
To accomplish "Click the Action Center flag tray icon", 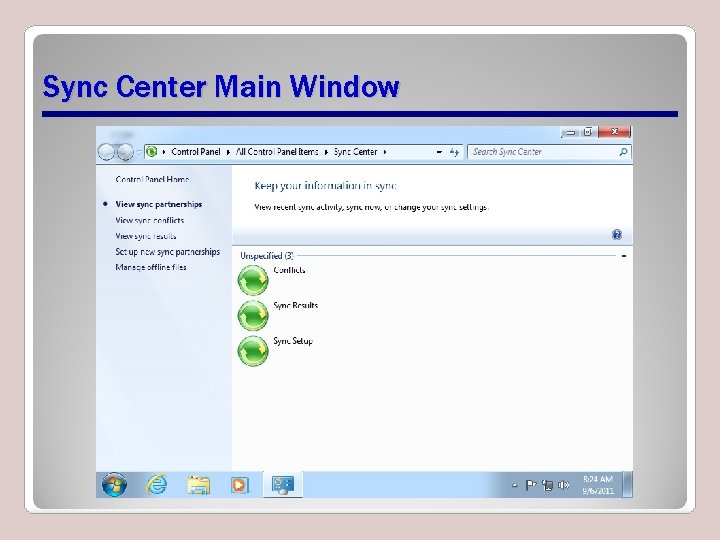I will (531, 485).
